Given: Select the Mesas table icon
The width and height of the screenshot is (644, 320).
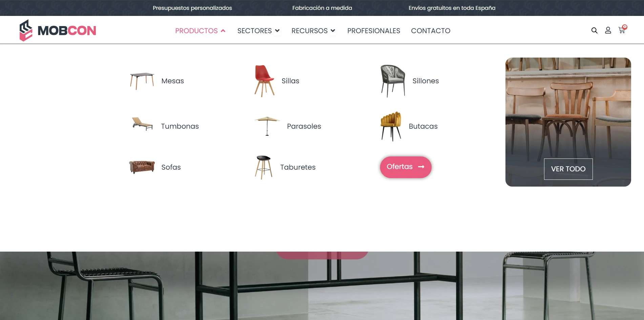Looking at the screenshot, I should click(142, 81).
